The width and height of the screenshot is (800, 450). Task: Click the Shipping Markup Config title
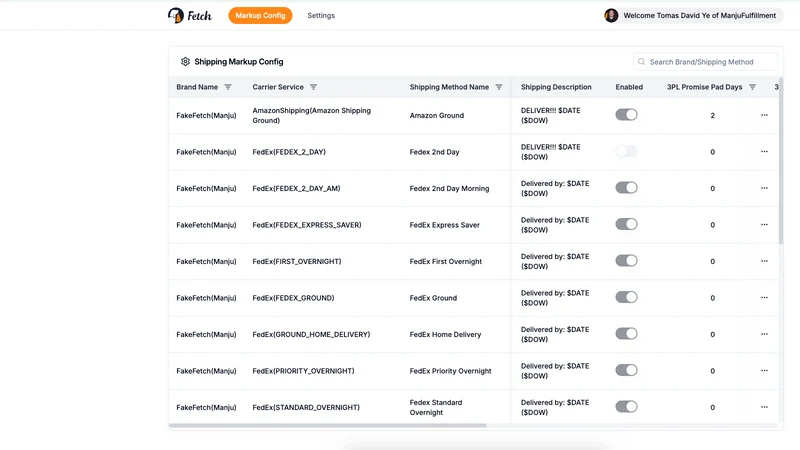238,62
